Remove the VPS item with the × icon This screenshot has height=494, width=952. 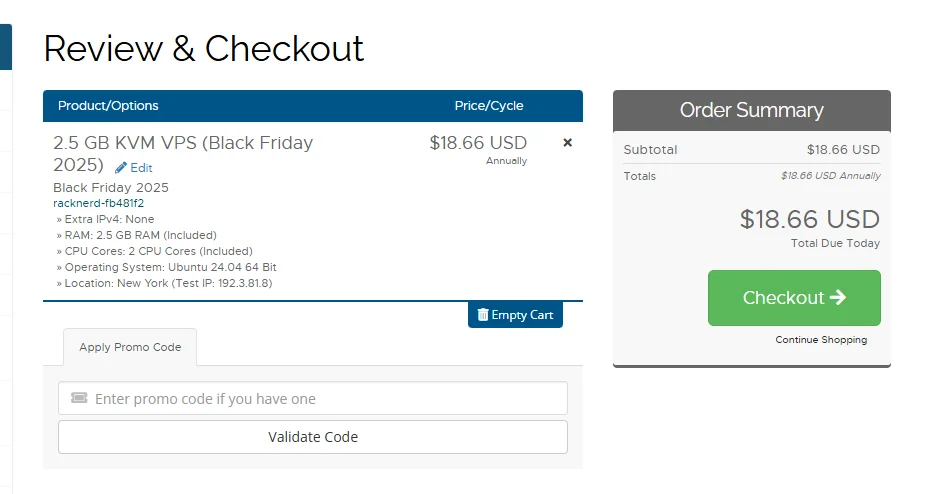tap(568, 143)
